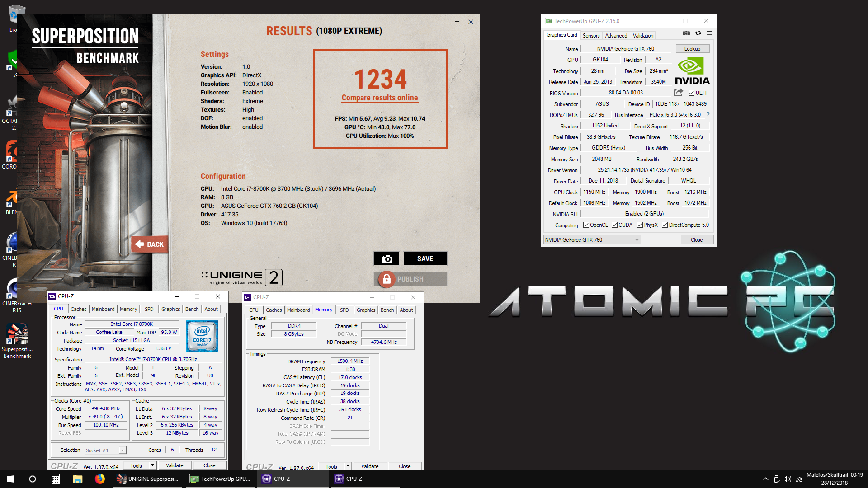868x488 pixels.
Task: Click the locked PUBLISH button
Action: [410, 279]
